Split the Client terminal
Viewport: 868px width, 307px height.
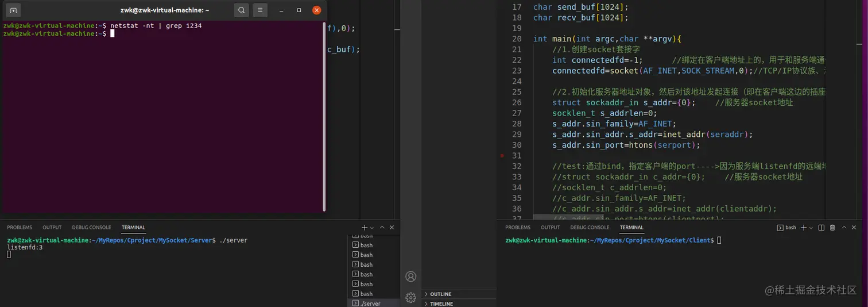(821, 228)
